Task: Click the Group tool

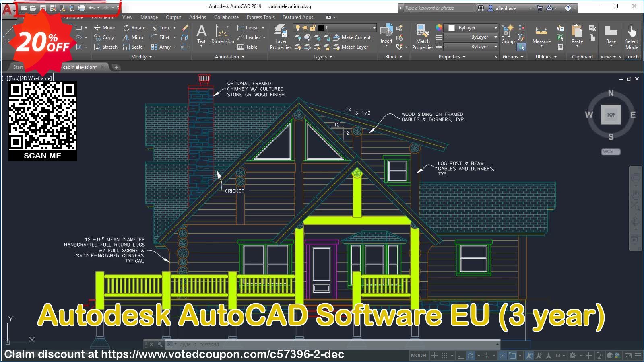Action: click(x=508, y=34)
